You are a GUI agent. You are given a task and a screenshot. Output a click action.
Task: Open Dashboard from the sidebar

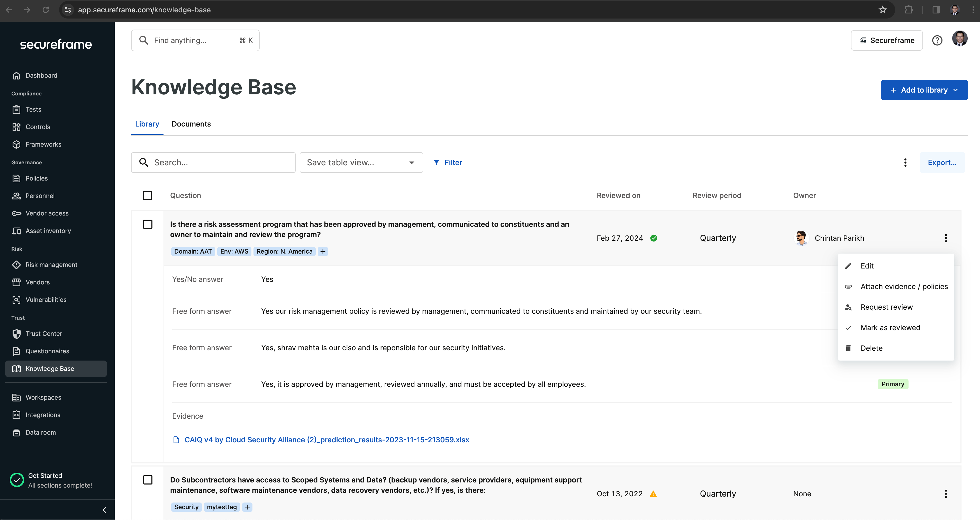41,75
